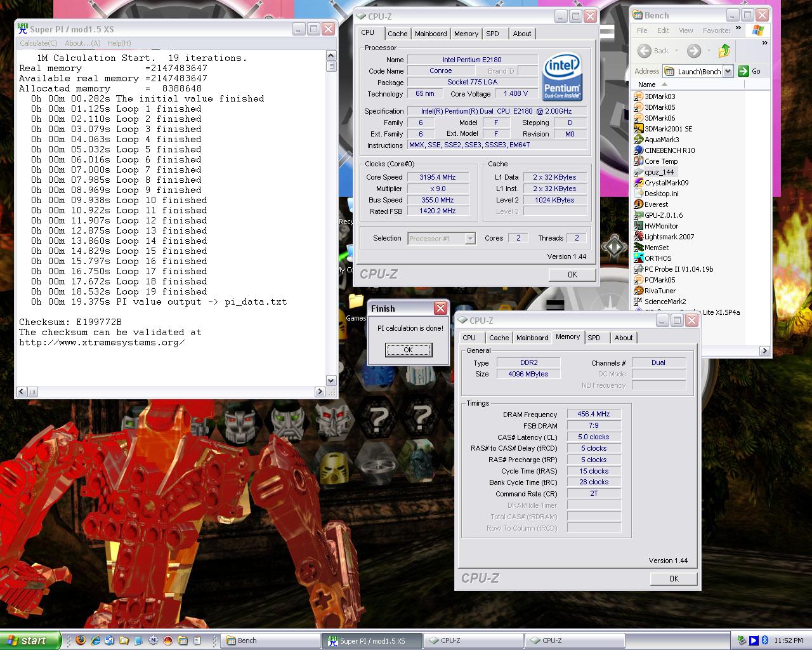Open the Windows start menu
Screen dimensions: 812x650
(x=30, y=640)
